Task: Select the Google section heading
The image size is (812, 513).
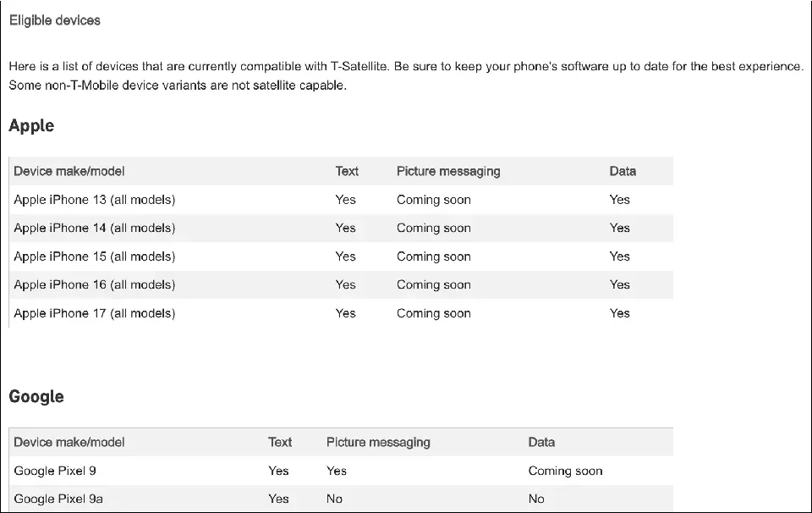Action: (x=36, y=396)
